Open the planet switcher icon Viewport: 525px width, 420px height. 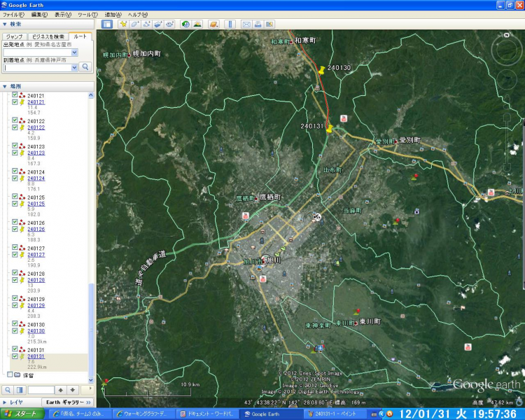click(x=213, y=24)
